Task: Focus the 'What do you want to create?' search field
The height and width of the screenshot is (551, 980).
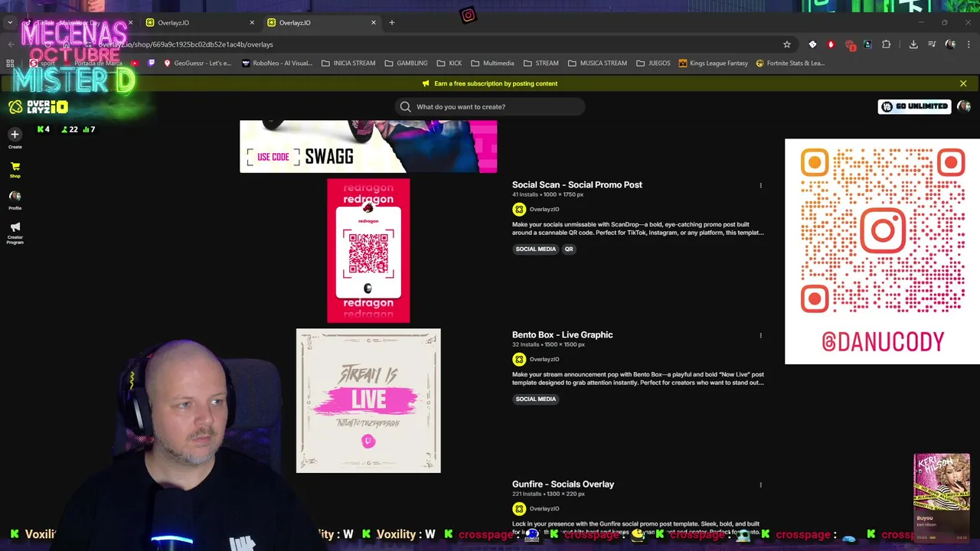Action: click(x=490, y=106)
